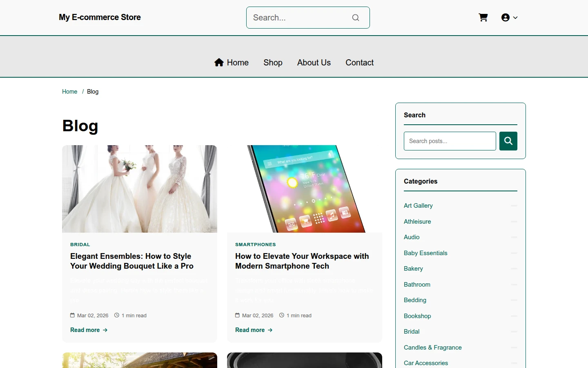Click the Blog page heading
Image resolution: width=588 pixels, height=368 pixels.
[x=80, y=126]
